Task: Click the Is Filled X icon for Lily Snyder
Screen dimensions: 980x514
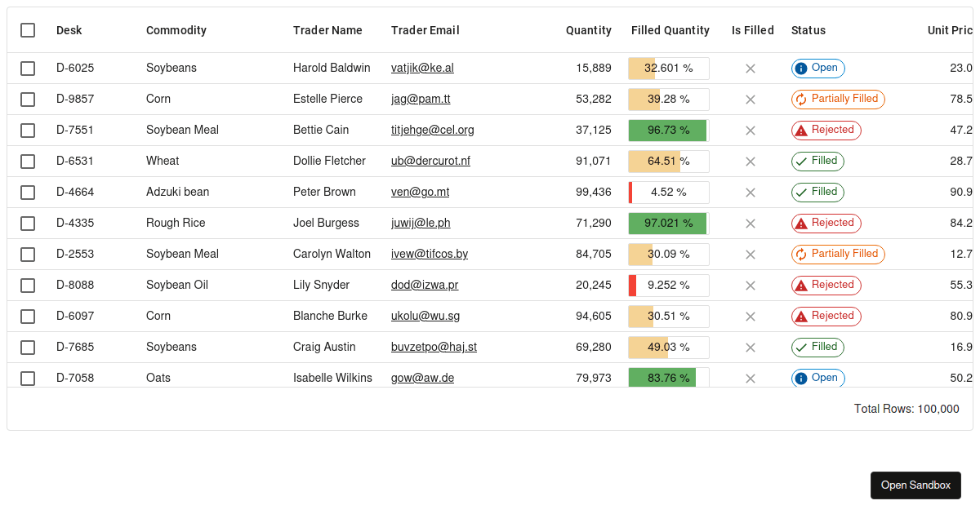Action: [751, 286]
